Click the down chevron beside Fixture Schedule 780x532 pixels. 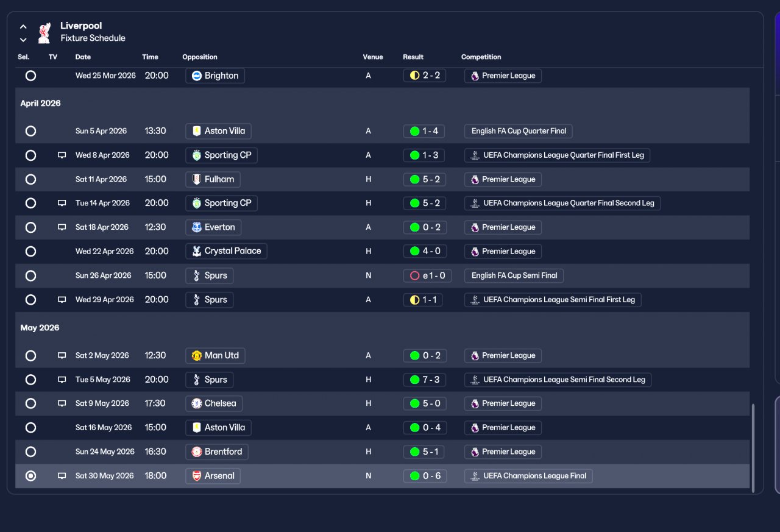tap(23, 40)
